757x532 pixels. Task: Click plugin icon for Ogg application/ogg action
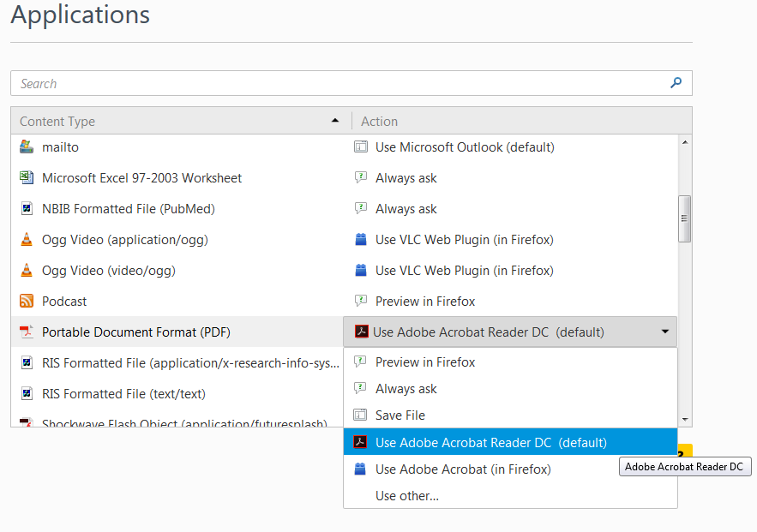point(361,239)
